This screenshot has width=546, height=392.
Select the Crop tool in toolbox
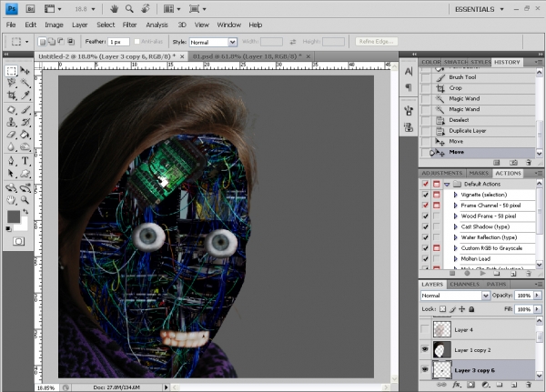pos(11,95)
